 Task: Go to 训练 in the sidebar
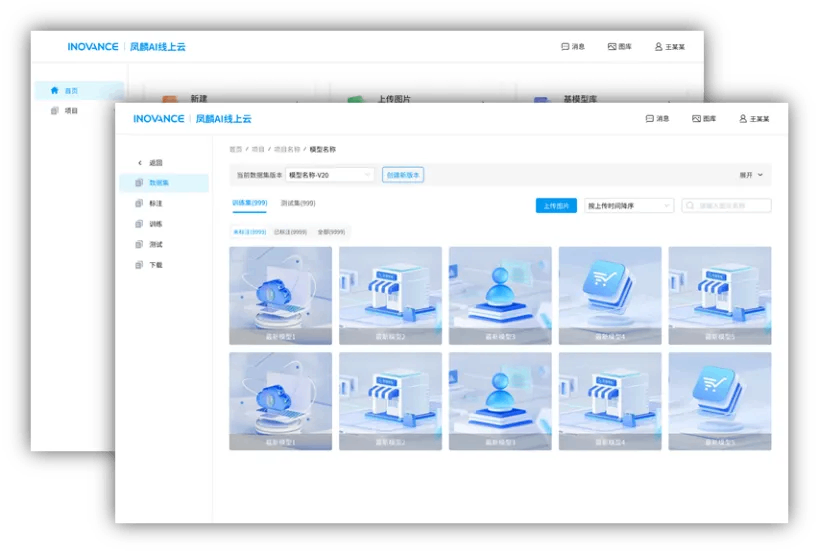pyautogui.click(x=139, y=224)
